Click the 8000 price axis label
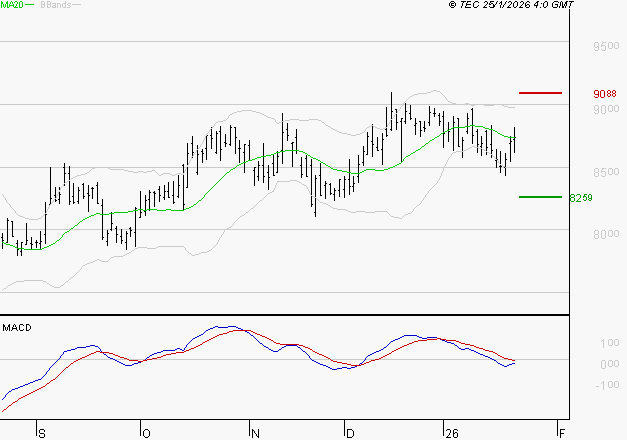Screen dimensions: 627x440 pyautogui.click(x=606, y=234)
